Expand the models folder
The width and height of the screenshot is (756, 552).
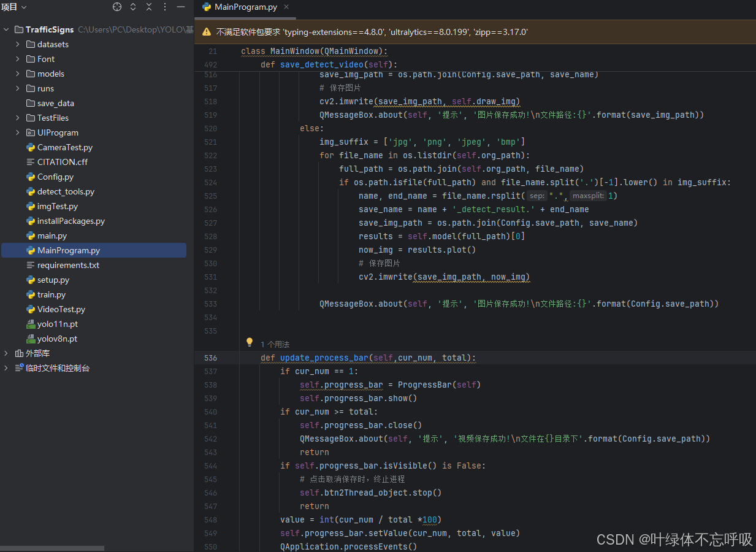tap(18, 74)
